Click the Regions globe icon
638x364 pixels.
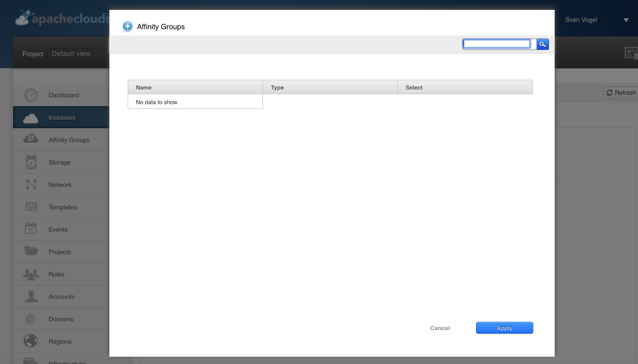30,341
